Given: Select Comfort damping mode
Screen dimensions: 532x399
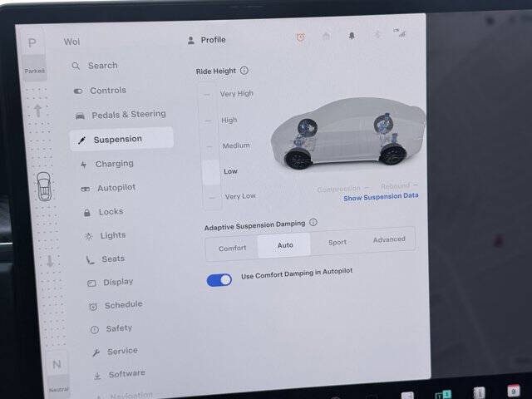Looking at the screenshot, I should coord(232,249).
